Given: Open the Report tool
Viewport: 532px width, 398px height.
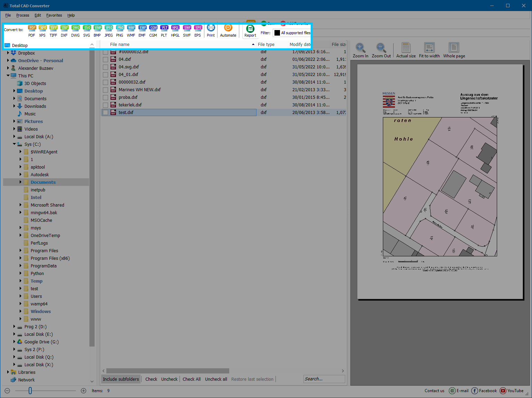Looking at the screenshot, I should (x=250, y=30).
